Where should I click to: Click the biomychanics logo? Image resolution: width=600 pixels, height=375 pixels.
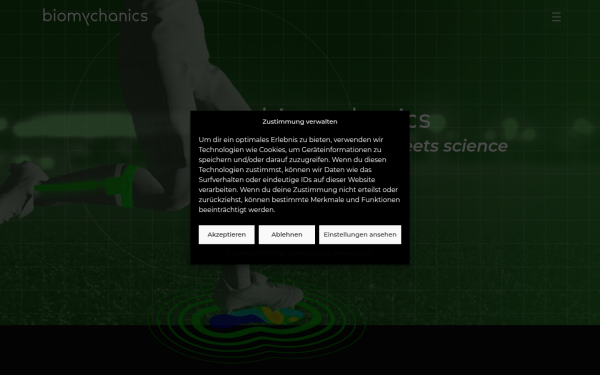95,16
